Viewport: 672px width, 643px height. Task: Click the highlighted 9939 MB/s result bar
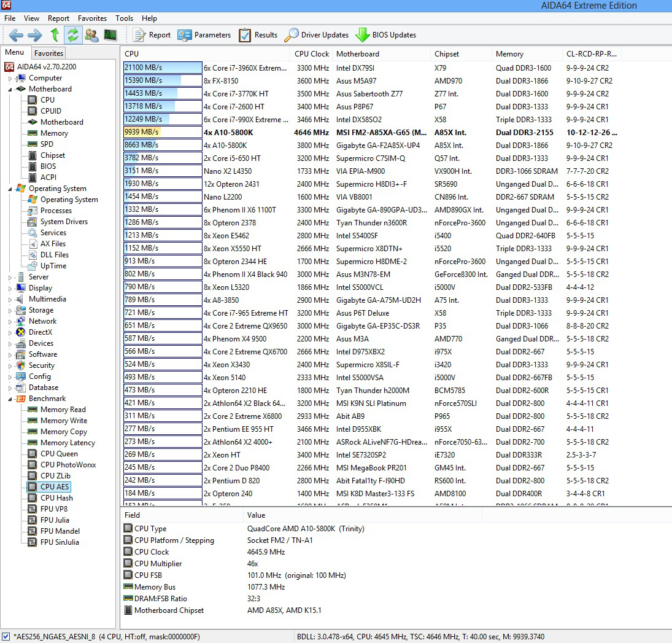163,132
